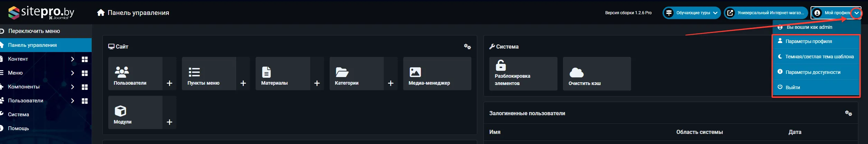Image resolution: width=868 pixels, height=144 pixels.
Task: Click the plus to add a Категории item
Action: click(x=390, y=83)
